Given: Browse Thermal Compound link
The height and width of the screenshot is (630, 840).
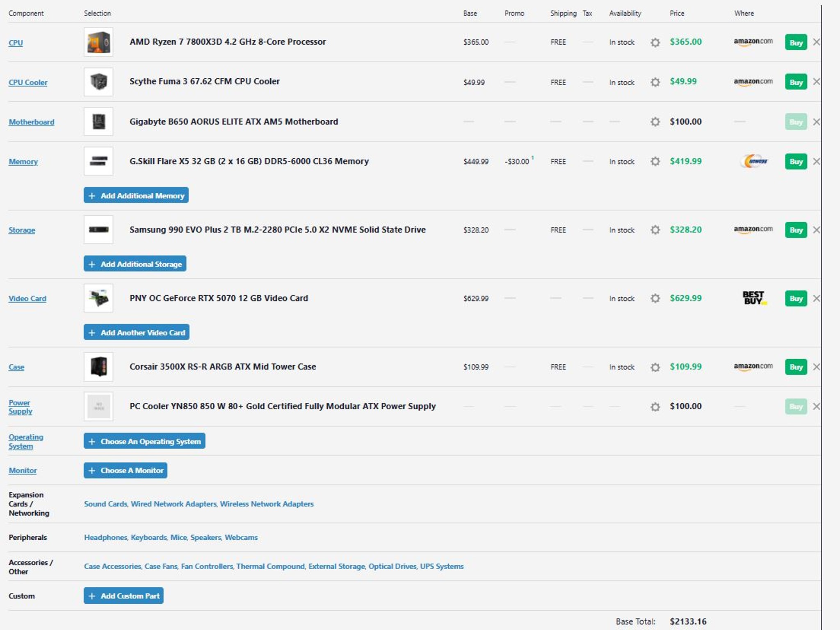Looking at the screenshot, I should [x=270, y=566].
